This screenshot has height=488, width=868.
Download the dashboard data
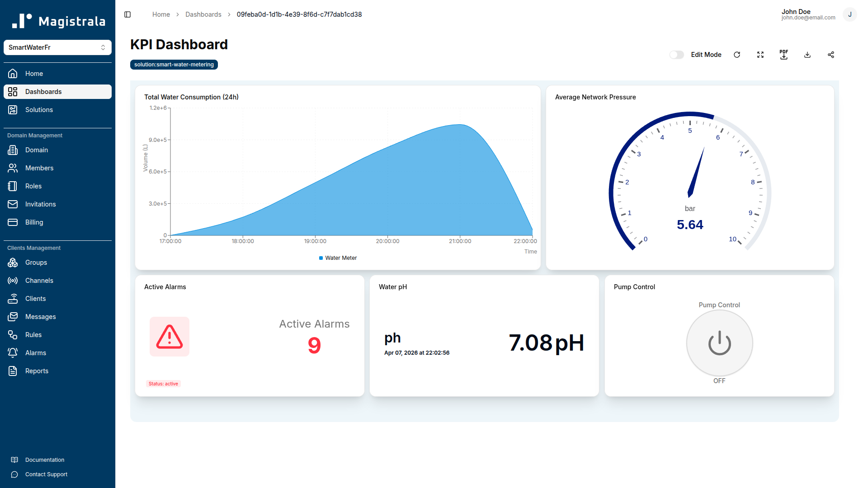pyautogui.click(x=807, y=54)
